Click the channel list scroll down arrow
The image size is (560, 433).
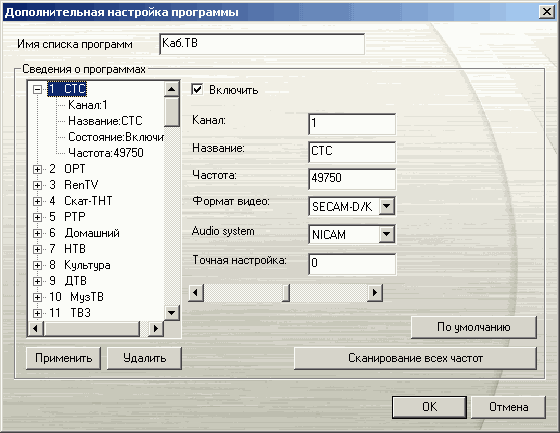(172, 313)
